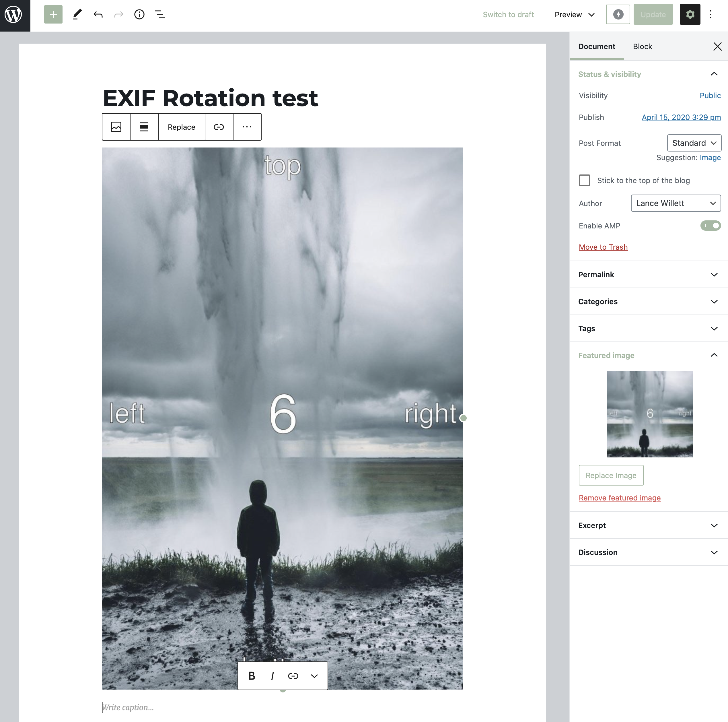
Task: Open more rich text controls chevron
Action: 314,676
